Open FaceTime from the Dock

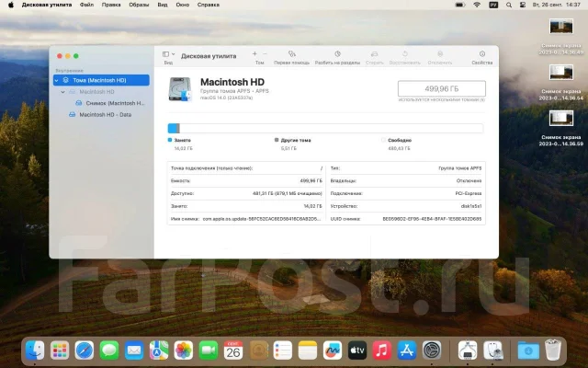pos(209,350)
